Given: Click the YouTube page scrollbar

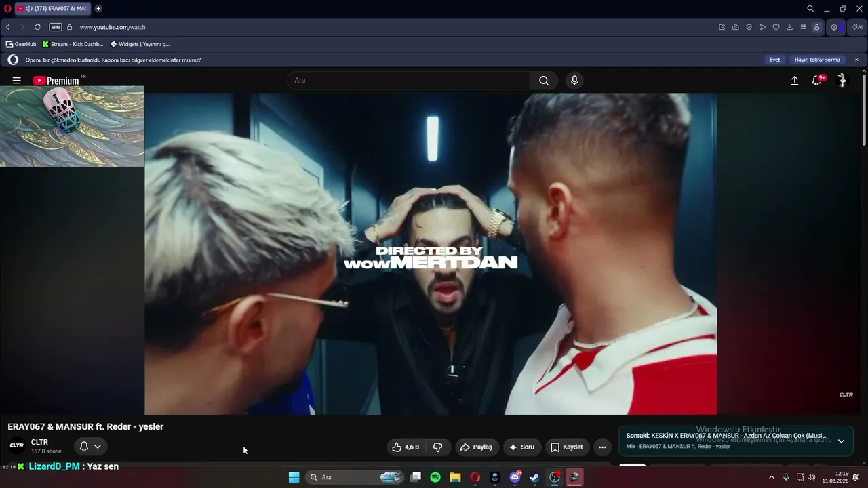Looking at the screenshot, I should [864, 108].
